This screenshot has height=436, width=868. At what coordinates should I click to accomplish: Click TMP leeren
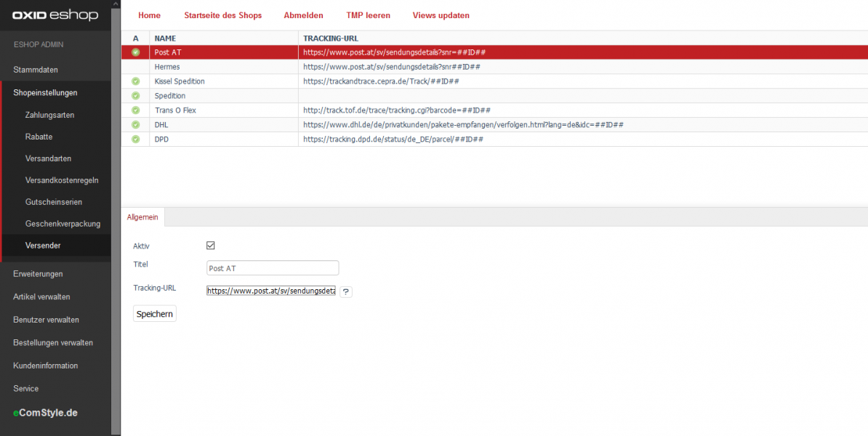[x=368, y=15]
